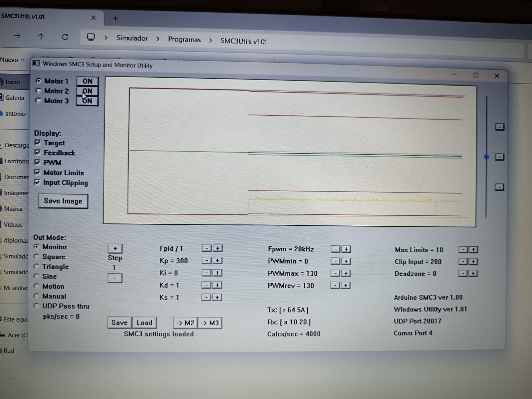Copy settings to Motor 2 with -> M2

[186, 323]
